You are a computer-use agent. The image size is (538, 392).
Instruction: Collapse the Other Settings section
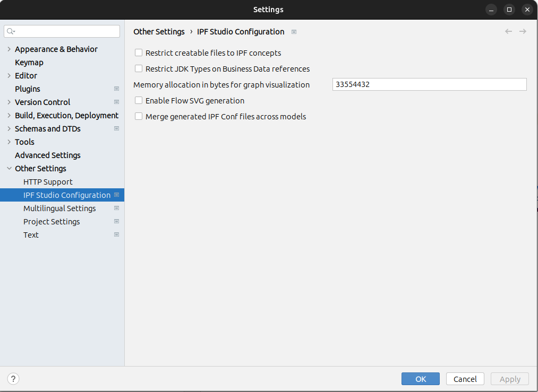point(8,168)
